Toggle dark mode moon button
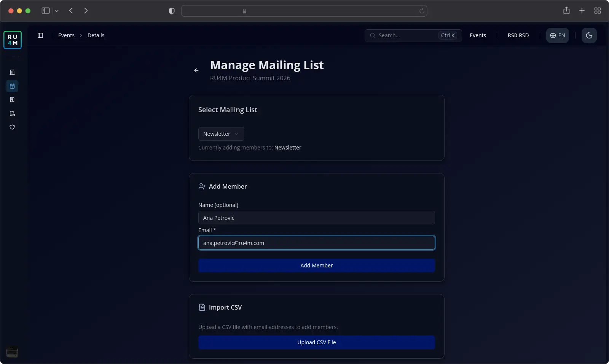Screen dimensions: 609x364 point(589,35)
